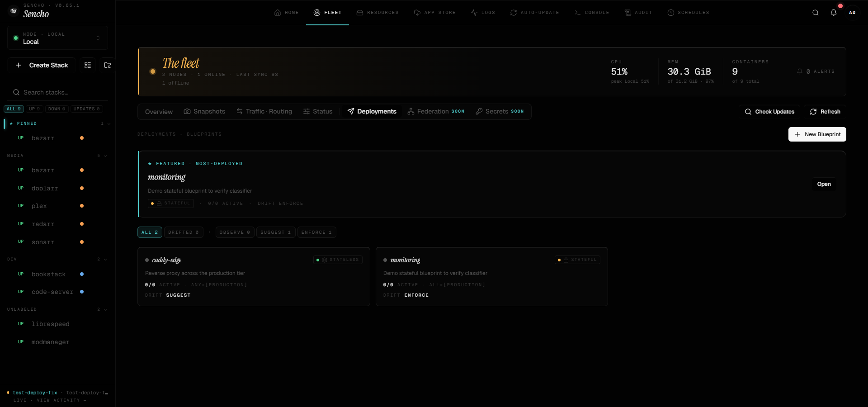Select the sonarr stack

pos(58,242)
